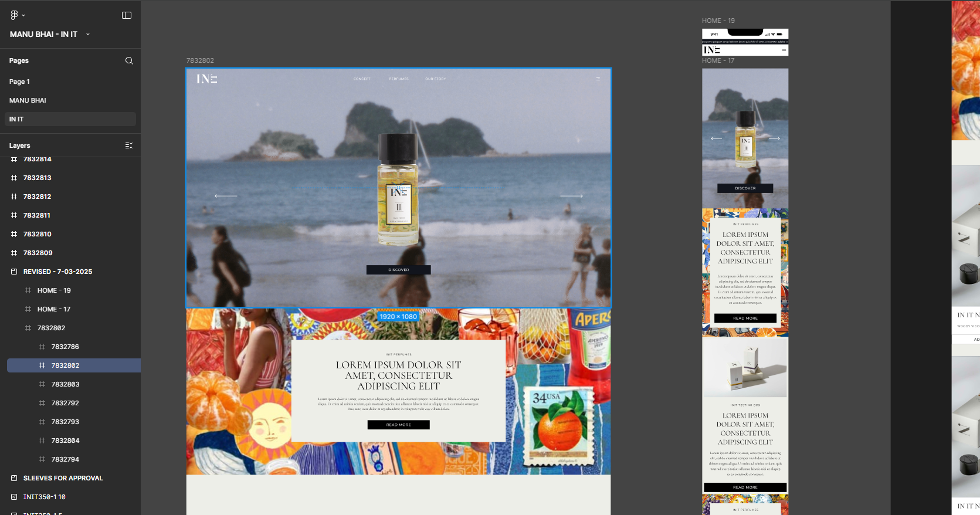Click the PERFUMES nav link in design
980x515 pixels.
coord(398,79)
